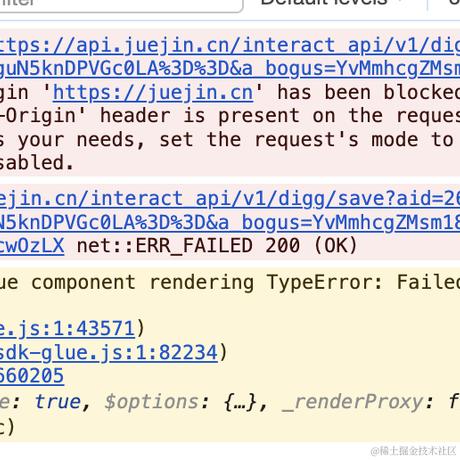Click the Access-Control-Allow-Origin header message line
Viewport: 460px width, 460px height.
[230, 116]
